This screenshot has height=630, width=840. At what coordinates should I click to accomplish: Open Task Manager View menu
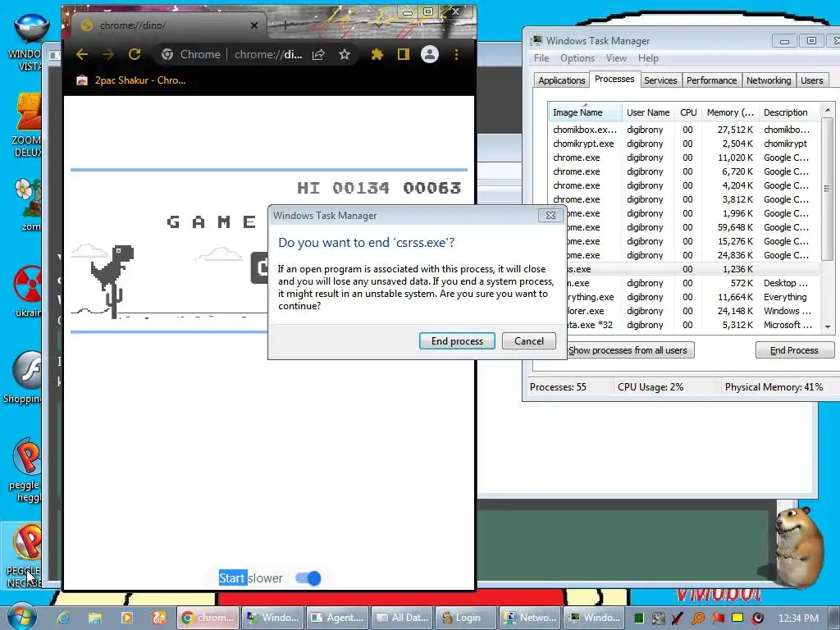point(616,58)
